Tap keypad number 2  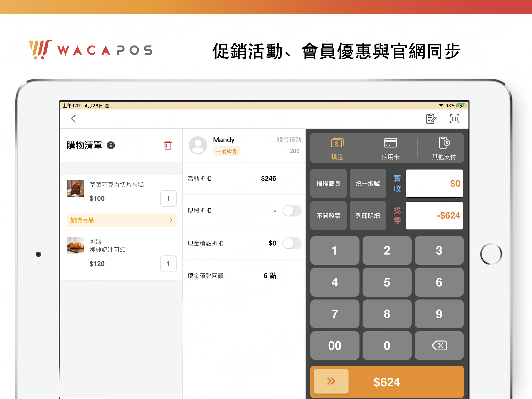tap(387, 250)
